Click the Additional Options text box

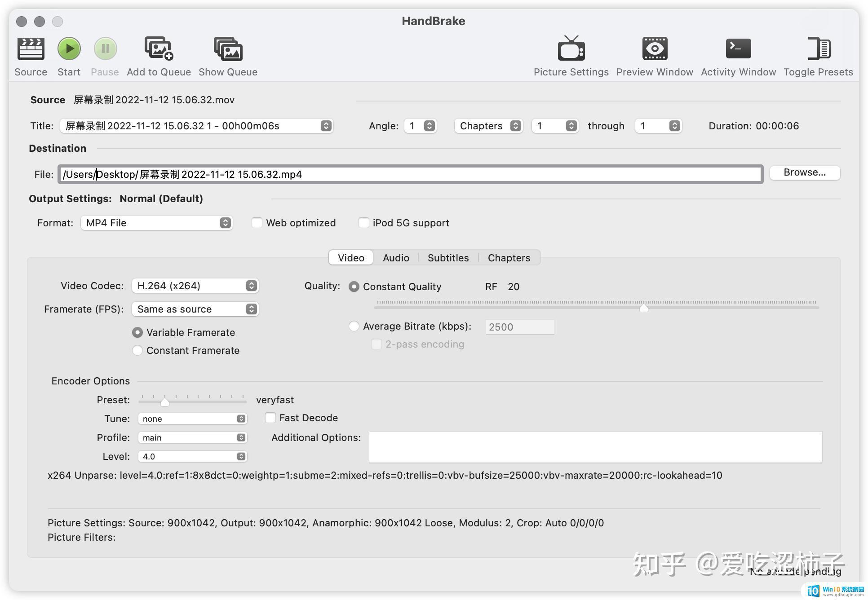click(595, 447)
